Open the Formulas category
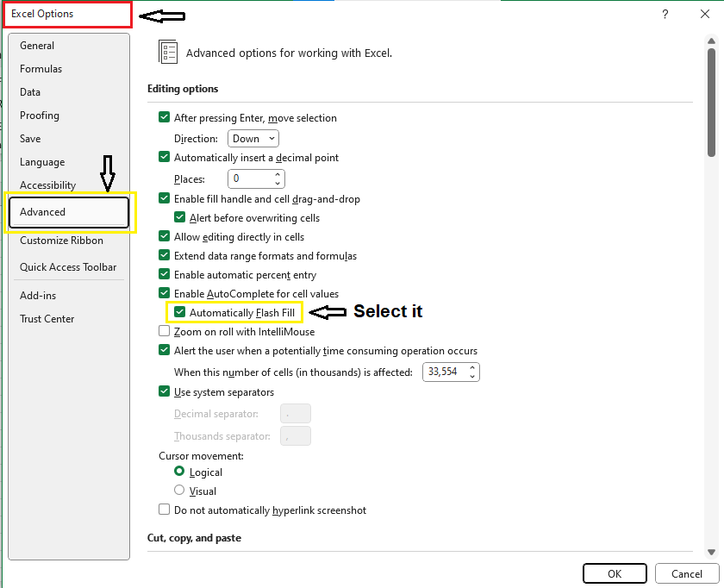This screenshot has width=724, height=588. pos(41,69)
